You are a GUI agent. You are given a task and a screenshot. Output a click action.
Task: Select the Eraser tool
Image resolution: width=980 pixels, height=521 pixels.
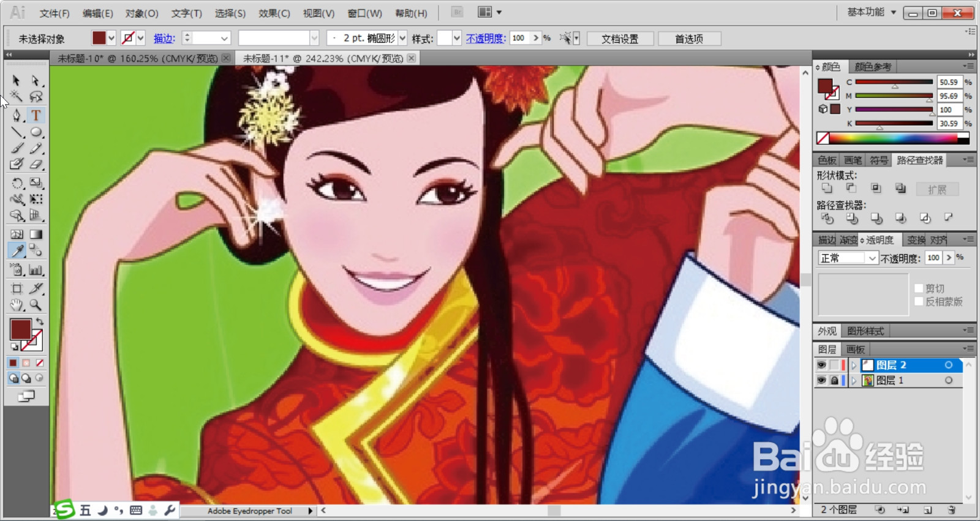(36, 164)
